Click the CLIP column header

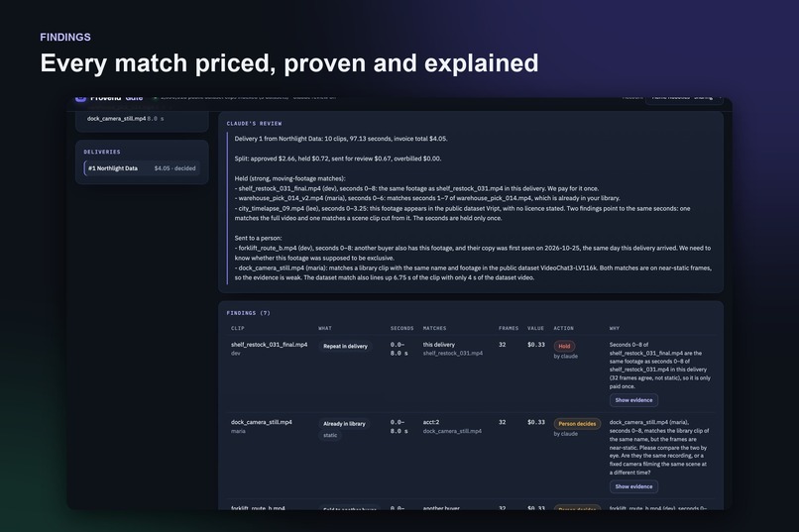[238, 328]
